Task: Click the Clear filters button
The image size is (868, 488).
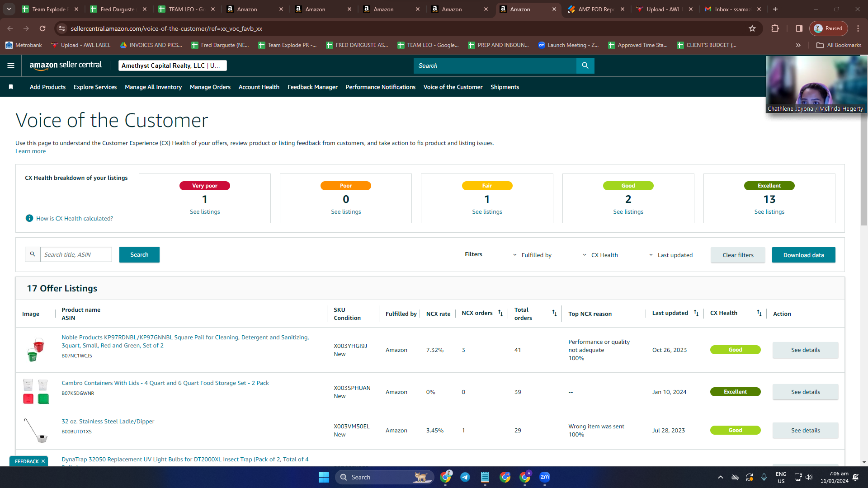Action: tap(738, 255)
